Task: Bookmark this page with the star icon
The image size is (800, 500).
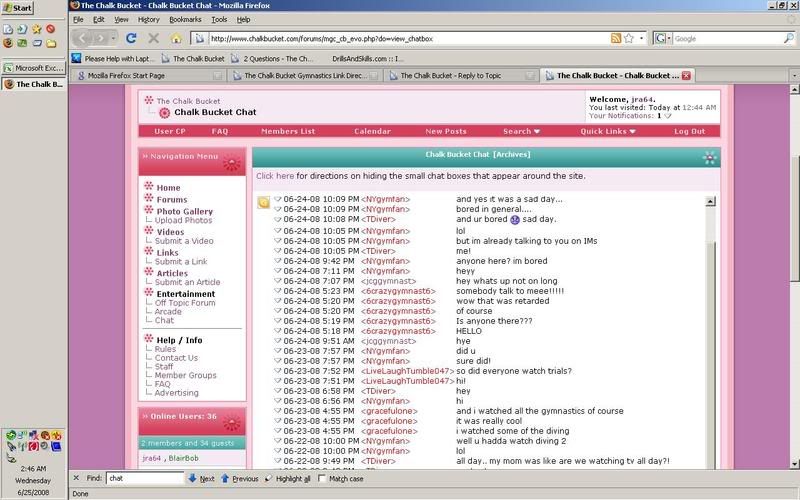Action: [629, 38]
